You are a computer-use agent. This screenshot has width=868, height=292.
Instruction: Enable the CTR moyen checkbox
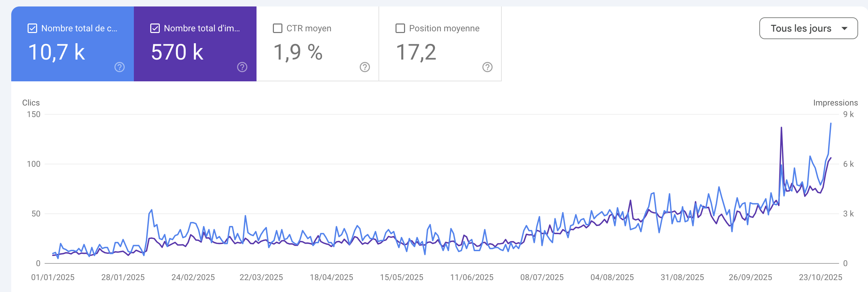click(278, 28)
